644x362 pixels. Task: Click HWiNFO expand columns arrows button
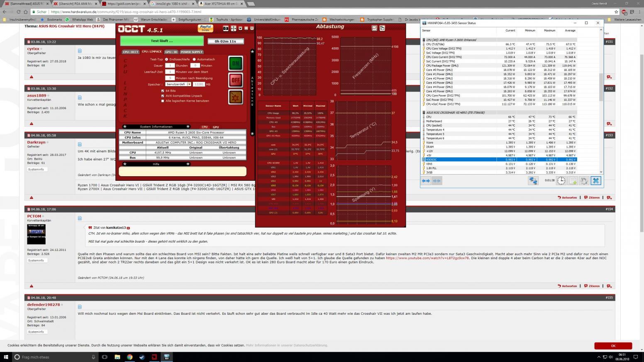click(x=426, y=181)
